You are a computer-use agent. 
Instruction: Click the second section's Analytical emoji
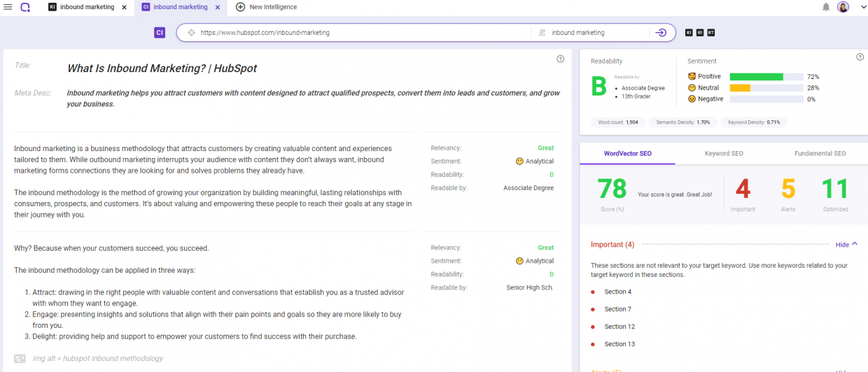[519, 261]
